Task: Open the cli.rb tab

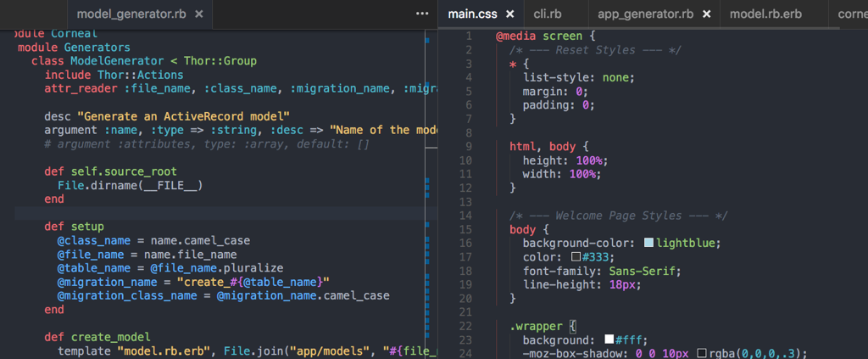Action: 548,14
